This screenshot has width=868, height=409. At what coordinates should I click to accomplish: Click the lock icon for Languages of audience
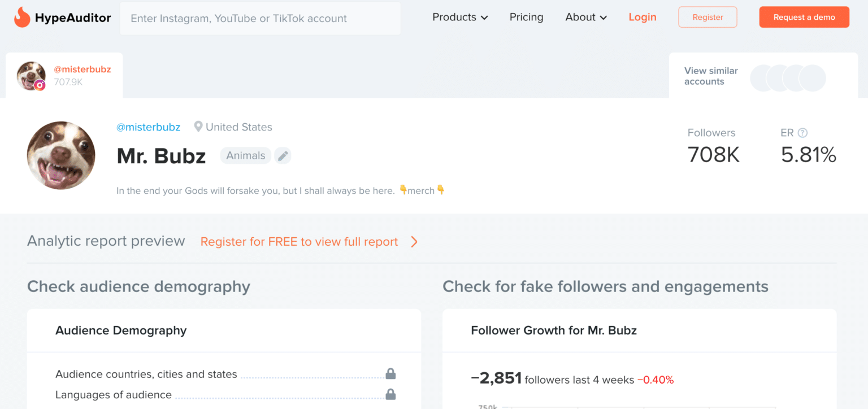click(x=390, y=395)
